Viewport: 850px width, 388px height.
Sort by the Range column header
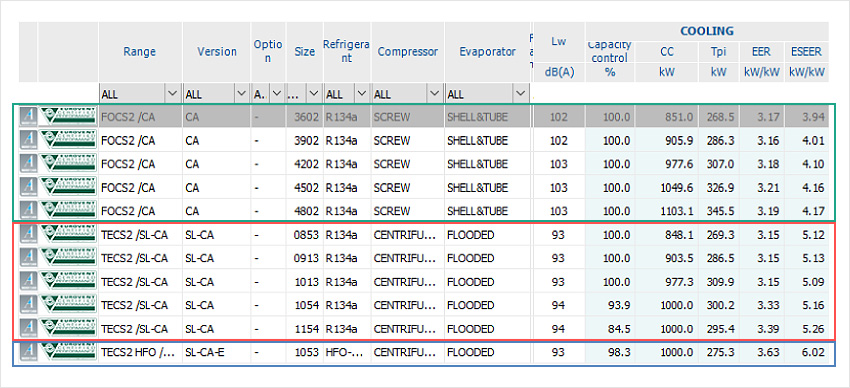coord(140,52)
